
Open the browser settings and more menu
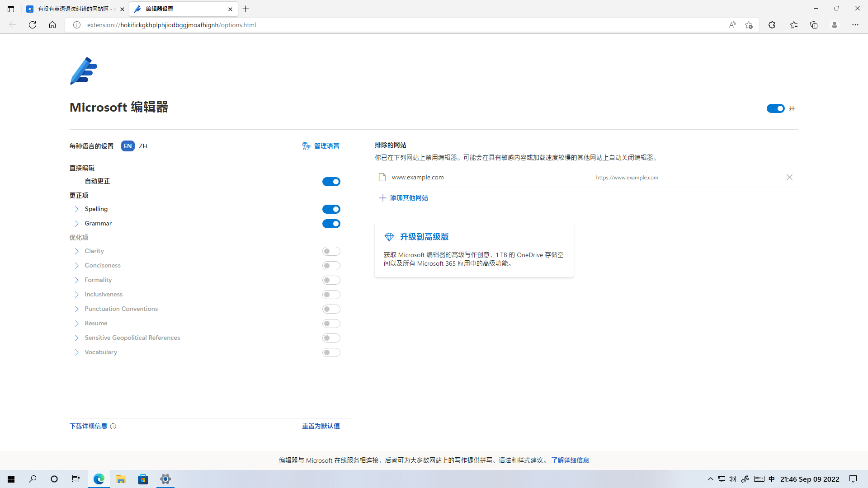tap(855, 25)
